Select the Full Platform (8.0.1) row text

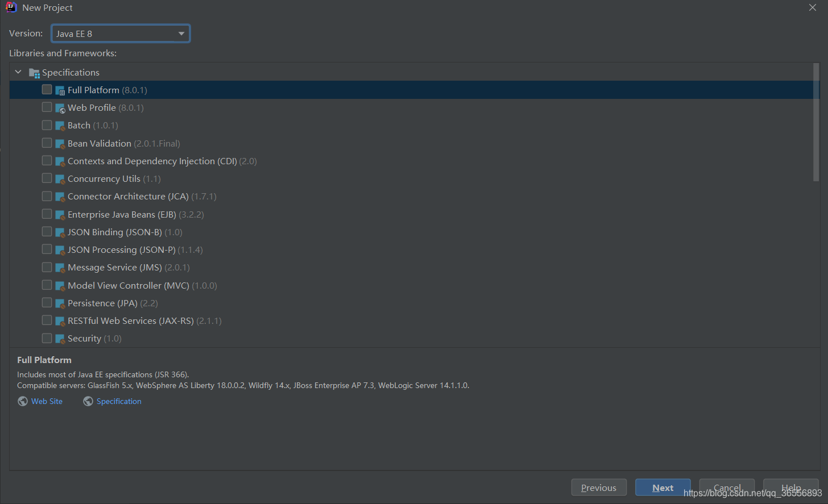pyautogui.click(x=107, y=90)
